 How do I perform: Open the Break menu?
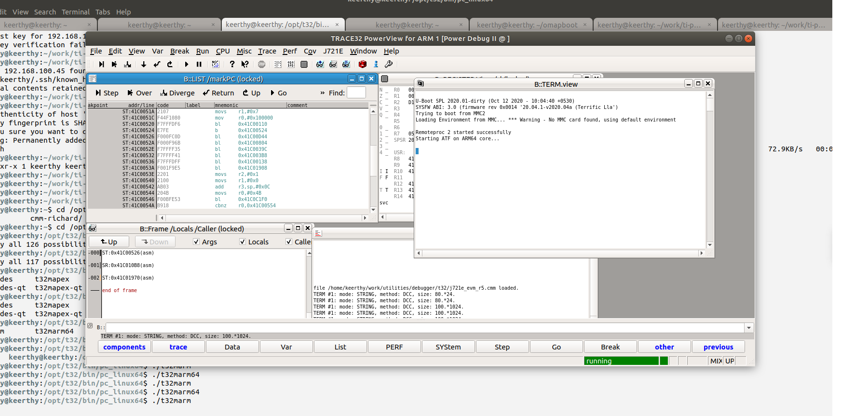click(179, 51)
